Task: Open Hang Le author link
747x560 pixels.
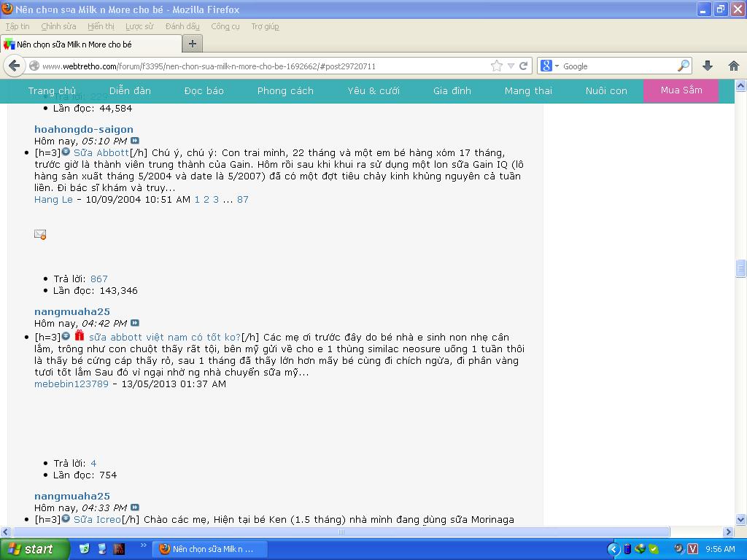Action: (53, 199)
